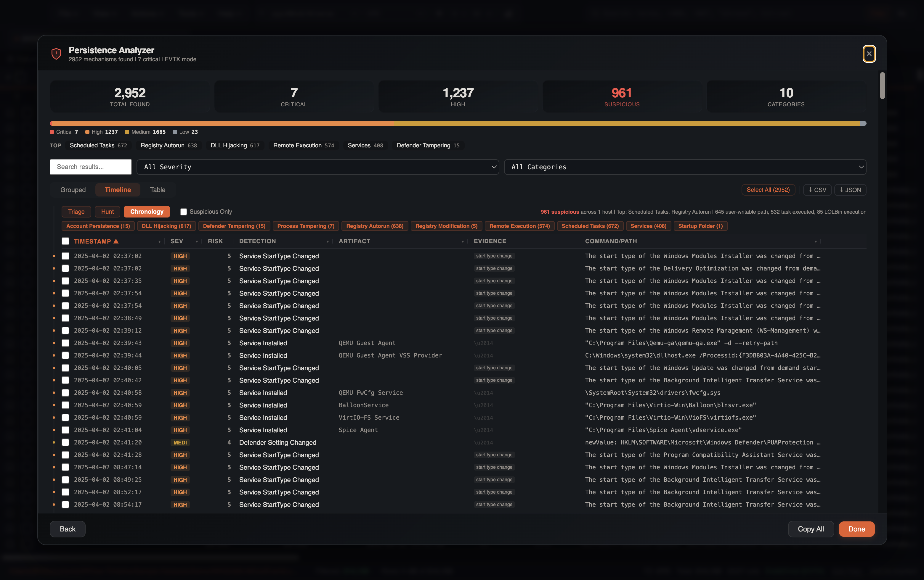This screenshot has width=924, height=580.
Task: Filter by DLL Hijacking (617) chip
Action: click(x=166, y=226)
